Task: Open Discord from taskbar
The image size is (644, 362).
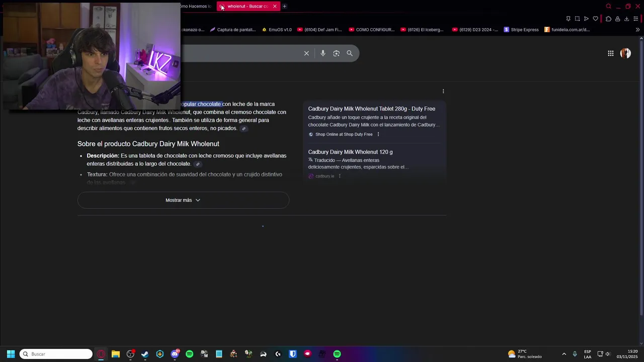Action: [175, 354]
